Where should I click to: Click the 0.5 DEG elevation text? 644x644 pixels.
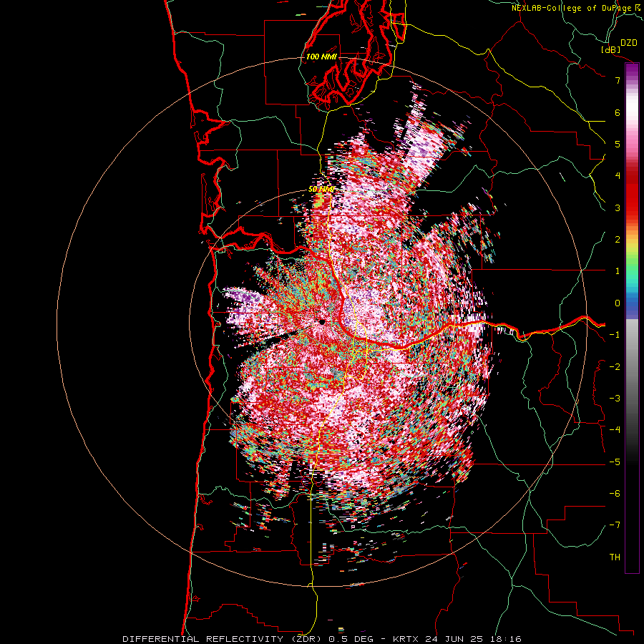point(351,639)
